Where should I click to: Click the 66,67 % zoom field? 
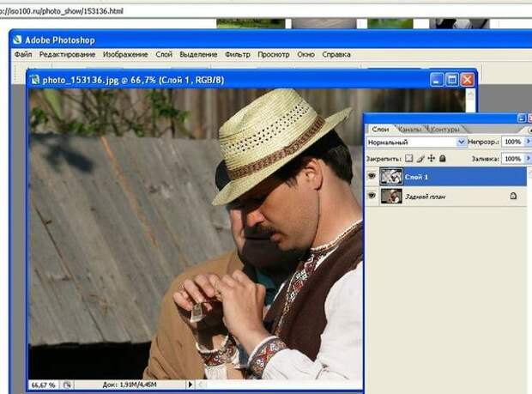43,385
